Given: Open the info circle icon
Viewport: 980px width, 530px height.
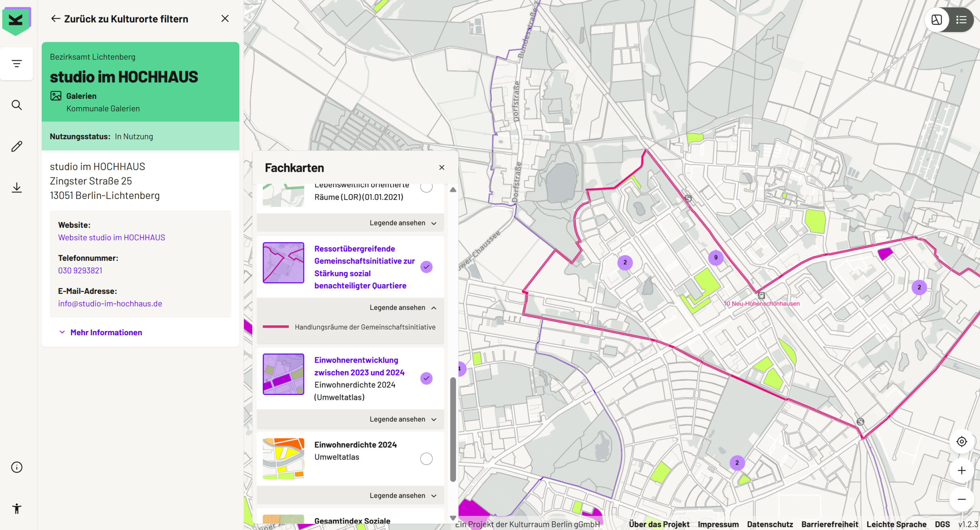Looking at the screenshot, I should tap(16, 467).
